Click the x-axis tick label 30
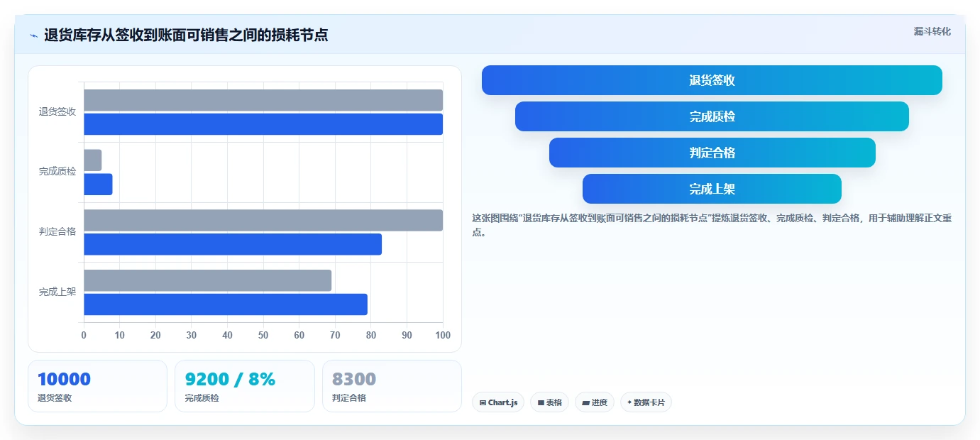Screen dimensions: 980x440 (192, 335)
